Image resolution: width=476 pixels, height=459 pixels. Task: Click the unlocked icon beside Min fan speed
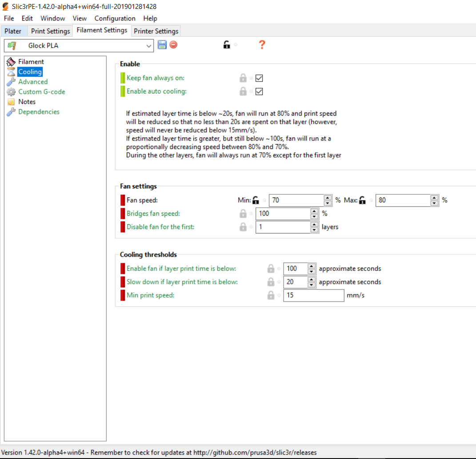click(256, 200)
